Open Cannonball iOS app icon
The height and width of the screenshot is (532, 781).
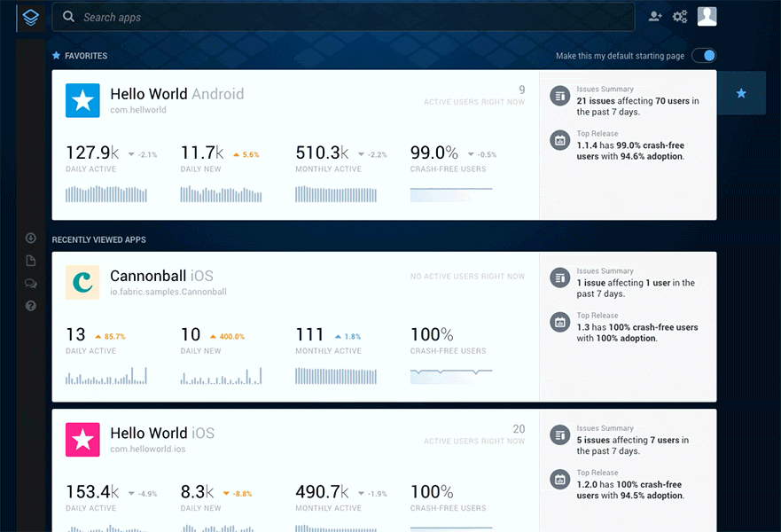tap(82, 283)
